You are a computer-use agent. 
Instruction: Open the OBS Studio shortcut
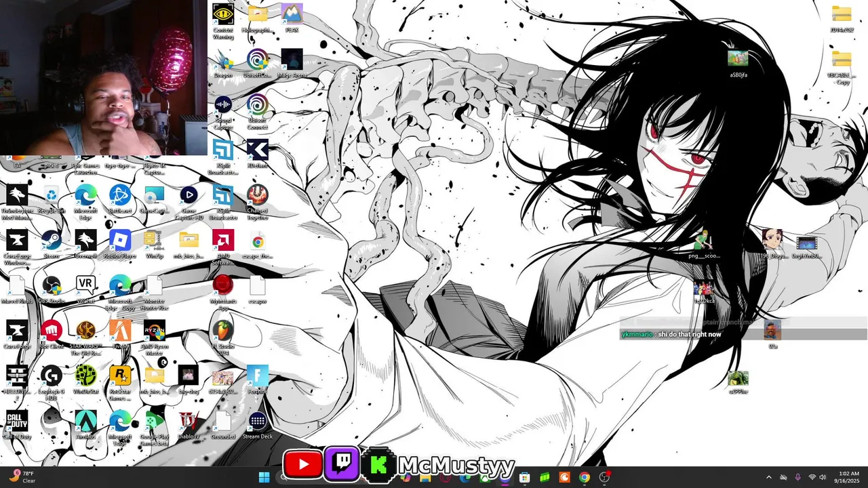[52, 289]
